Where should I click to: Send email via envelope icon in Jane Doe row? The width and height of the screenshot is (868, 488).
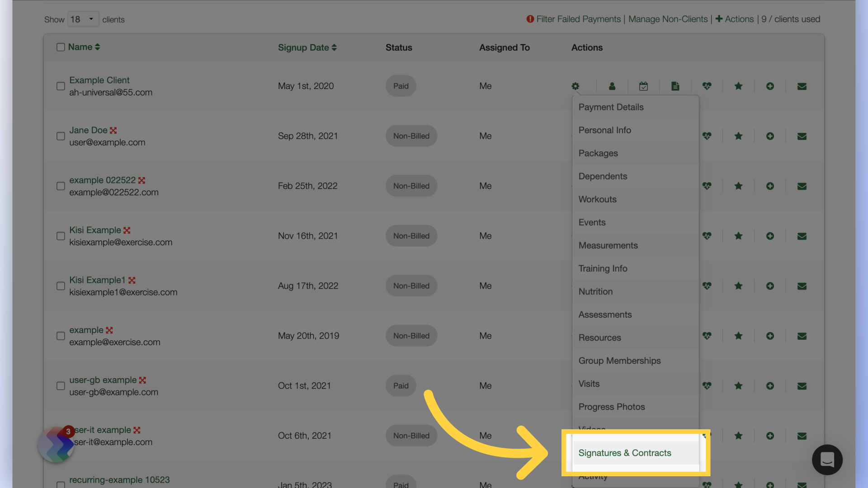coord(802,136)
